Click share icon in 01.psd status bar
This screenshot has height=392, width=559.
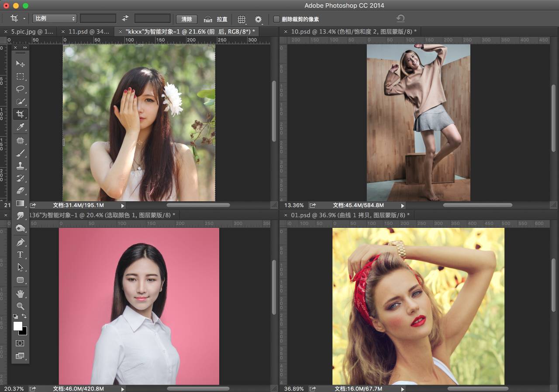[313, 389]
